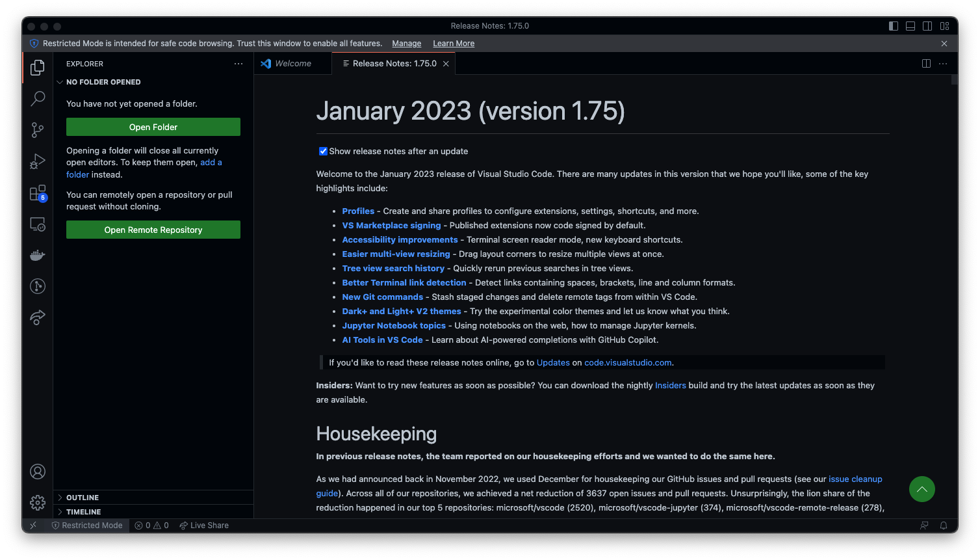Open errors and warnings count in status bar
The width and height of the screenshot is (980, 560).
pyautogui.click(x=151, y=526)
